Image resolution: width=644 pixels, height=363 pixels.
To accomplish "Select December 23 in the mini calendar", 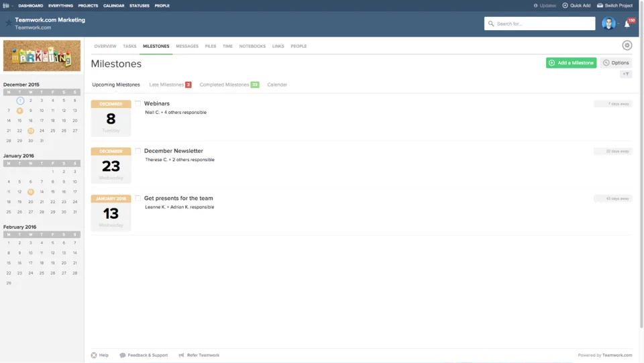I will coord(30,131).
